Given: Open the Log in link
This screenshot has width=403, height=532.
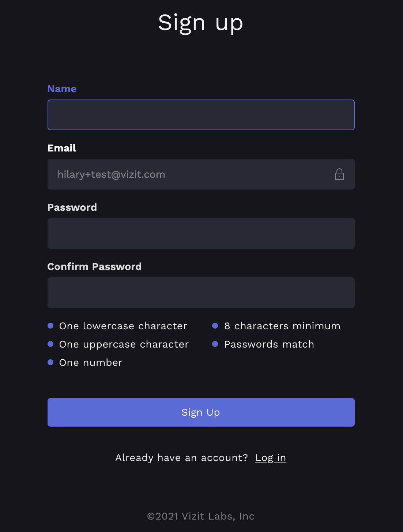Looking at the screenshot, I should pyautogui.click(x=271, y=458).
